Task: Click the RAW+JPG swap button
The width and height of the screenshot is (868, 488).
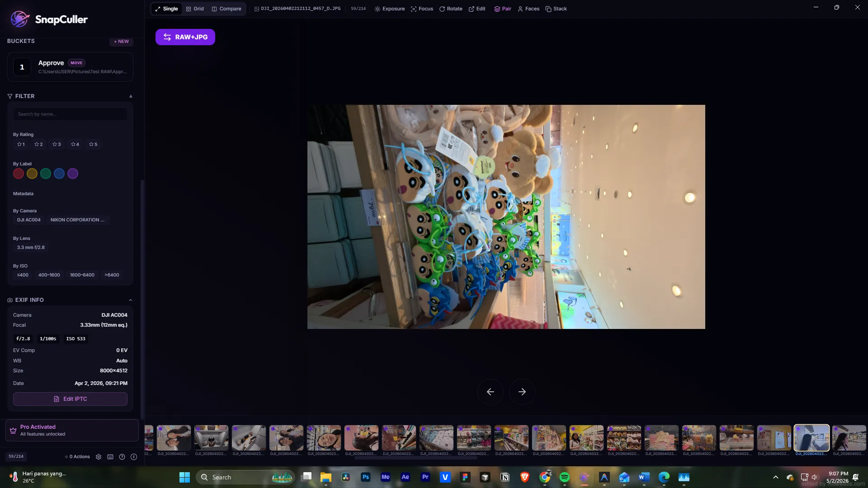Action: 185,37
